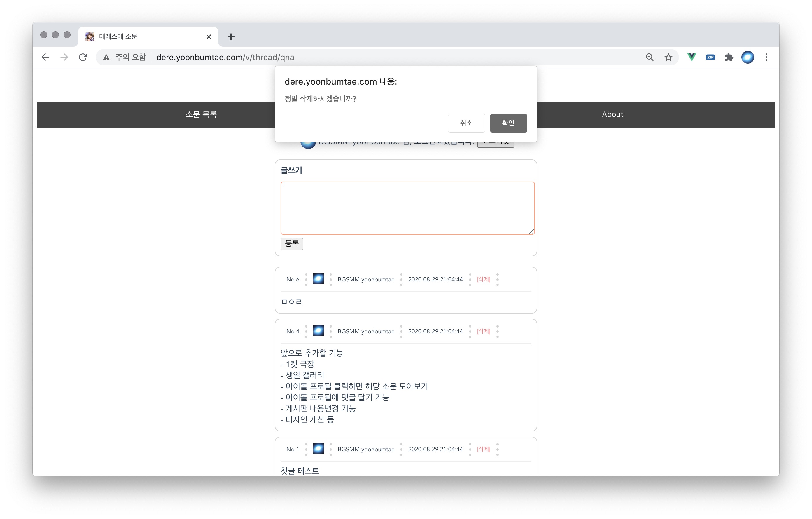Viewport: 812px width, 519px height.
Task: Click the 삭제 link on post No.4
Action: coord(483,331)
